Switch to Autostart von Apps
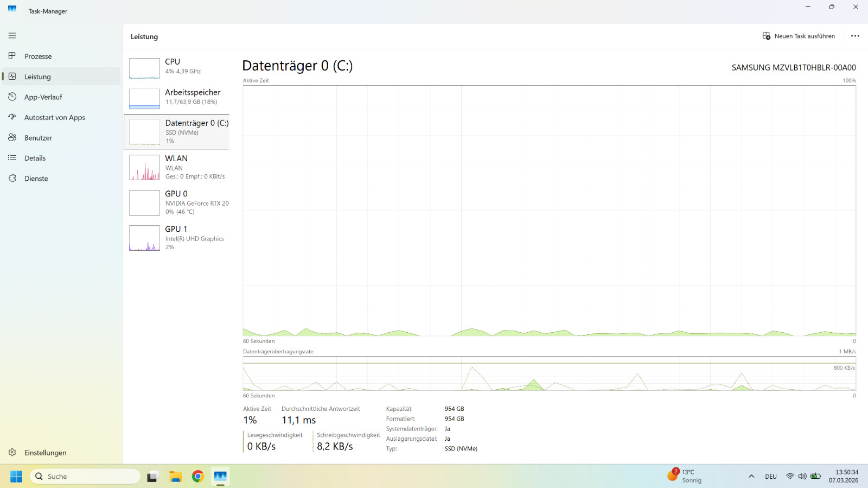Screen dimensions: 868x488 point(61,117)
